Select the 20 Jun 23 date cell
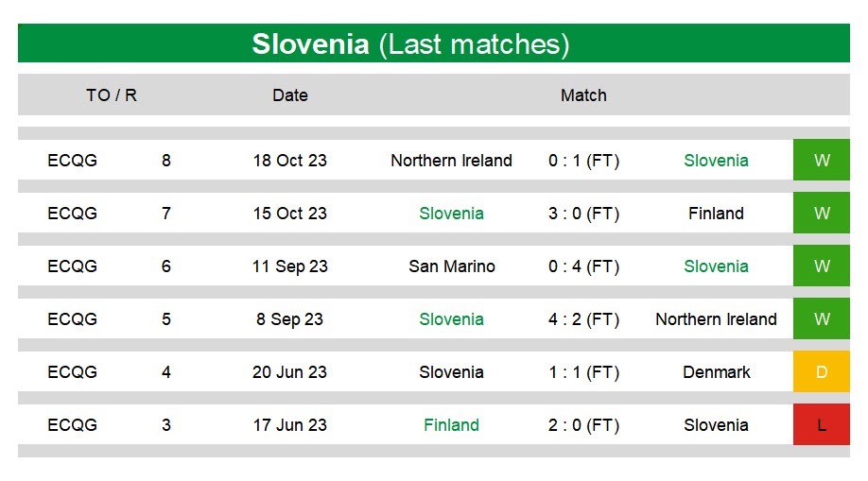The width and height of the screenshot is (868, 481). coord(289,372)
